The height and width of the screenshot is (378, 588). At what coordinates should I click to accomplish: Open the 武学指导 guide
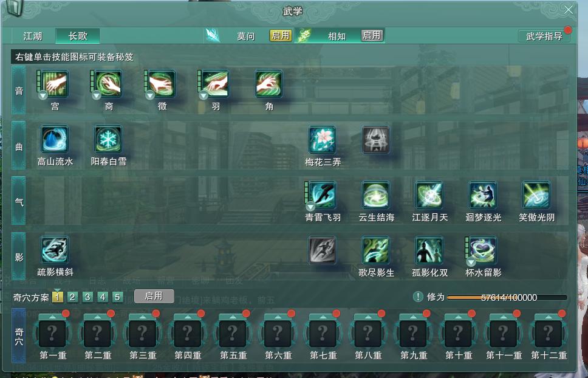click(544, 36)
